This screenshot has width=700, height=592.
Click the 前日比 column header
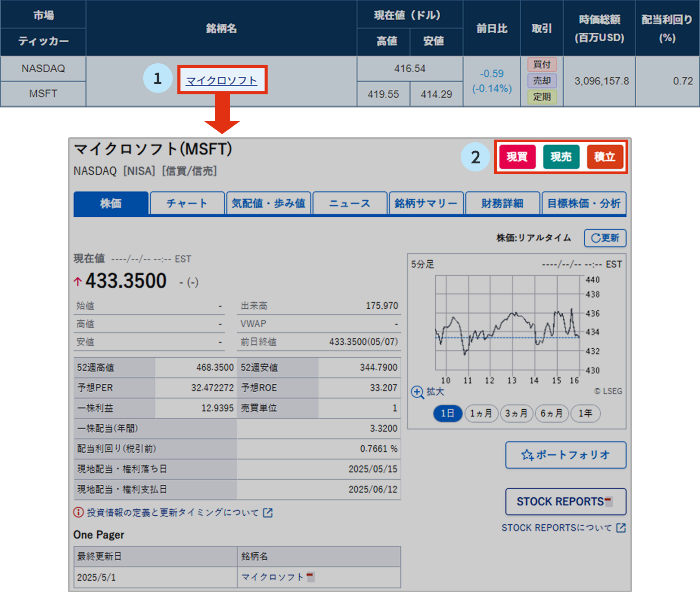point(492,28)
